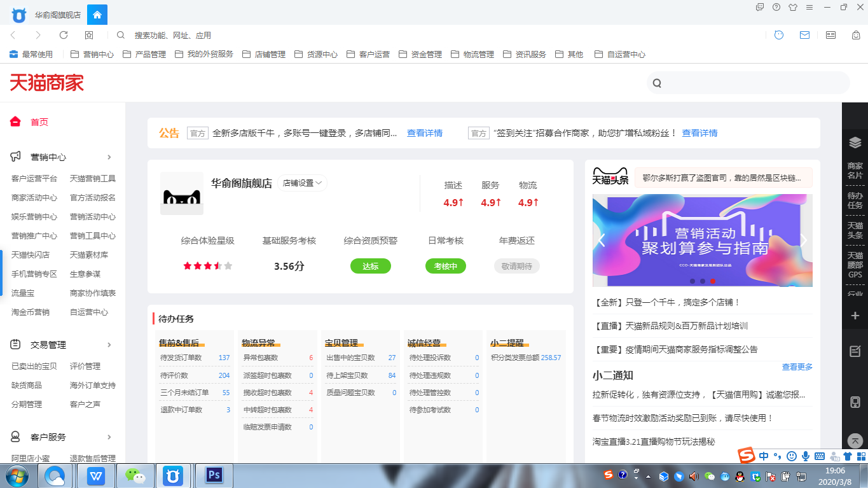The height and width of the screenshot is (488, 868).
Task: Open Photoshop from the taskbar
Action: (x=214, y=475)
